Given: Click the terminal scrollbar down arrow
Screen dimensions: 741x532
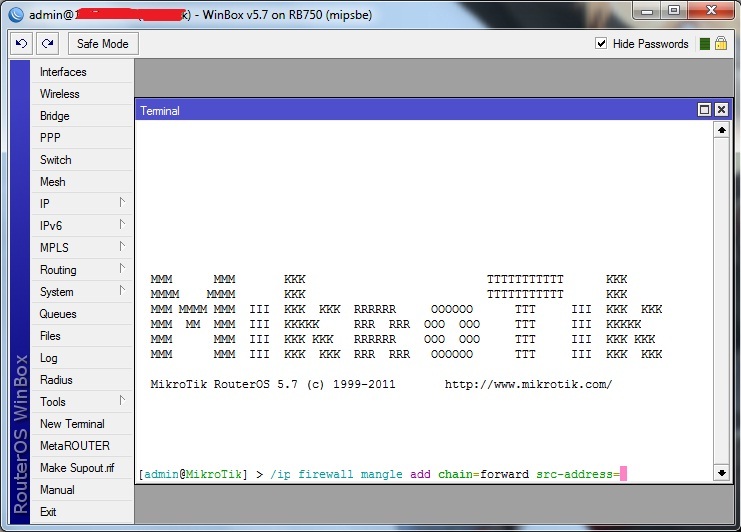Looking at the screenshot, I should 722,473.
